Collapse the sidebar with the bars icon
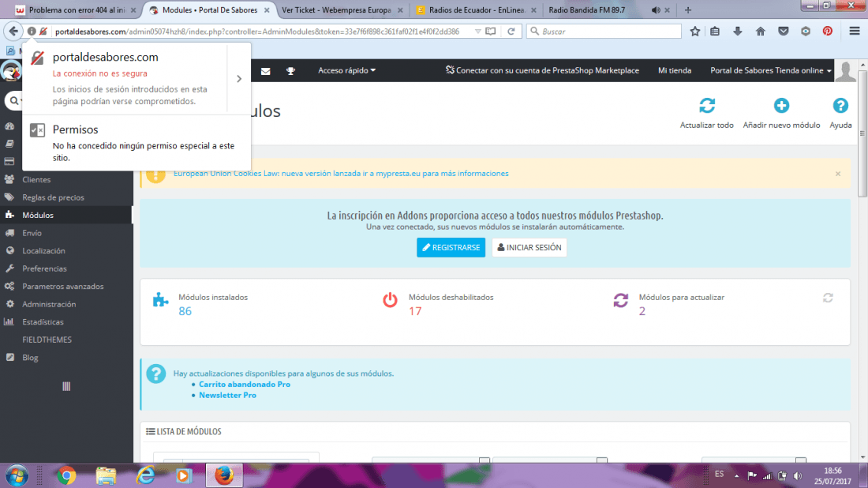 click(66, 386)
